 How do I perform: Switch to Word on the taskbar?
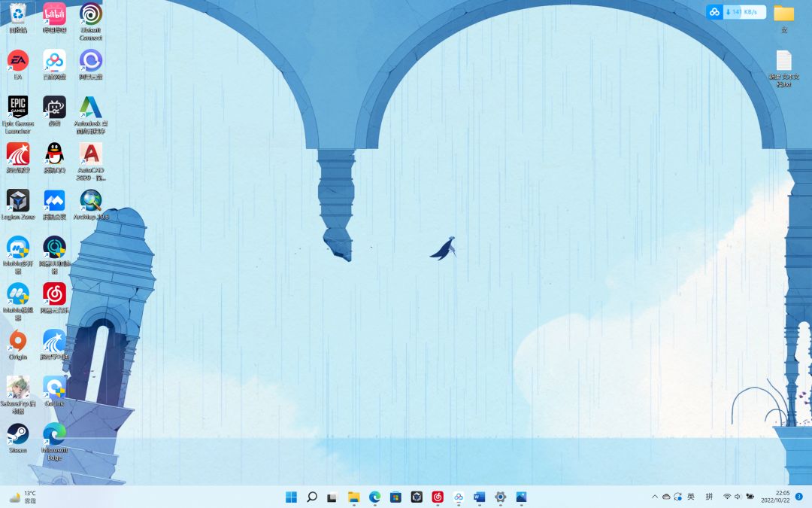(x=480, y=497)
